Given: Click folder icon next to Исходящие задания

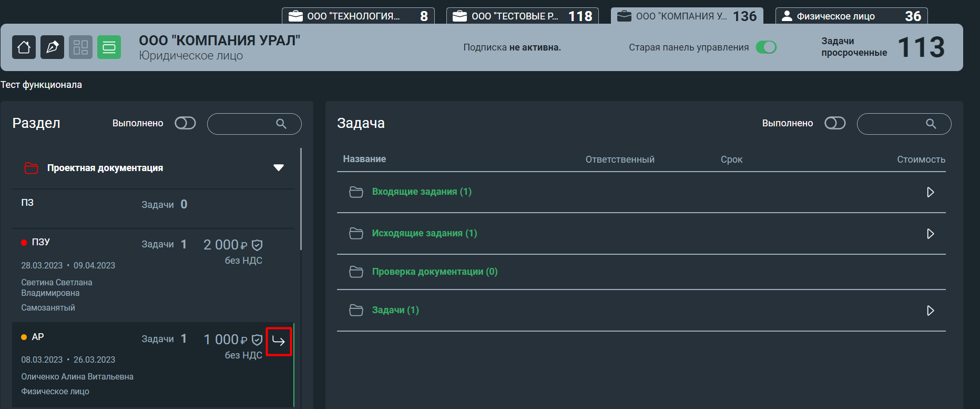Looking at the screenshot, I should point(356,233).
